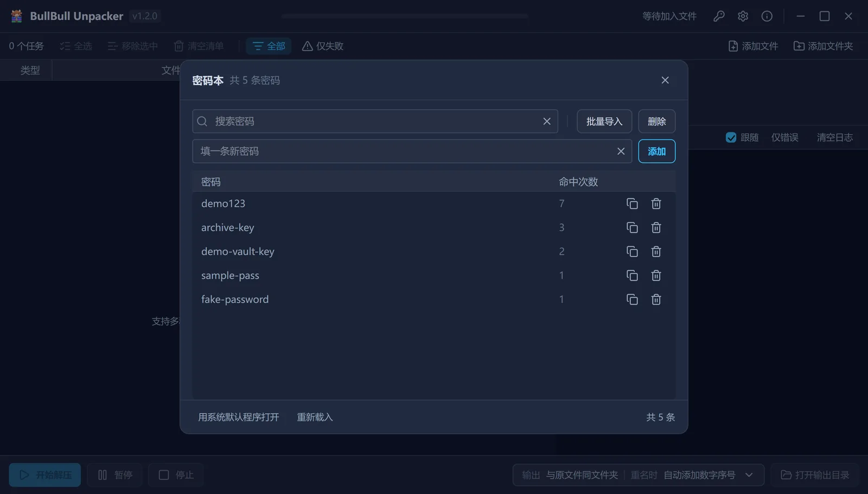Select the demo-vault-key row text
Viewport: 868px width, 494px height.
(x=238, y=251)
